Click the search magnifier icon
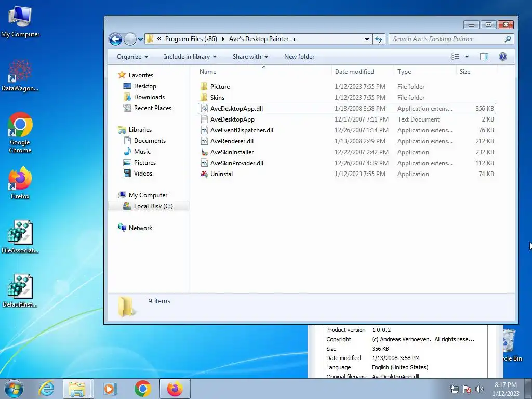 pyautogui.click(x=508, y=39)
